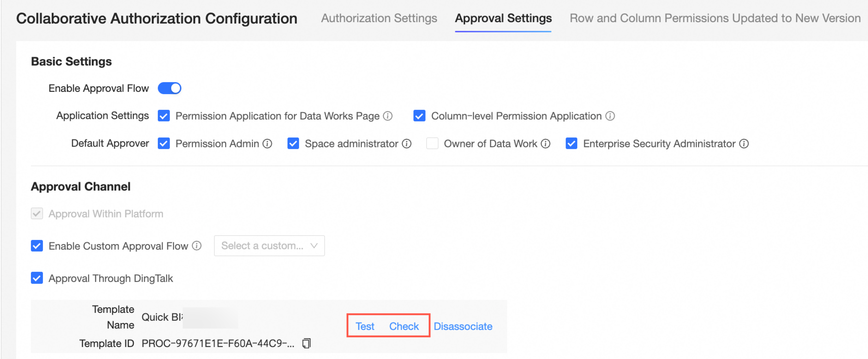
Task: Click info icon beside Owner of Data Work
Action: point(545,144)
